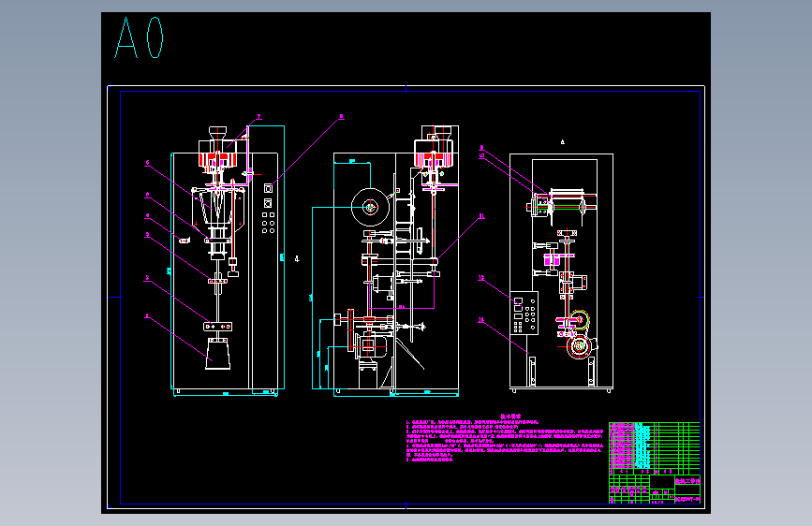Select the magenta technical requirements paragraph block
812x526 pixels.
click(x=505, y=441)
